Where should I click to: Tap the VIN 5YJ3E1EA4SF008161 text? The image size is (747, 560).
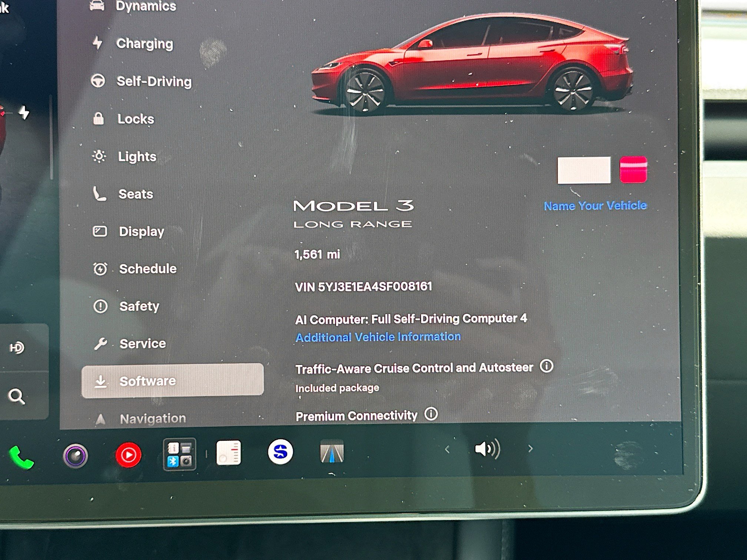click(x=363, y=287)
